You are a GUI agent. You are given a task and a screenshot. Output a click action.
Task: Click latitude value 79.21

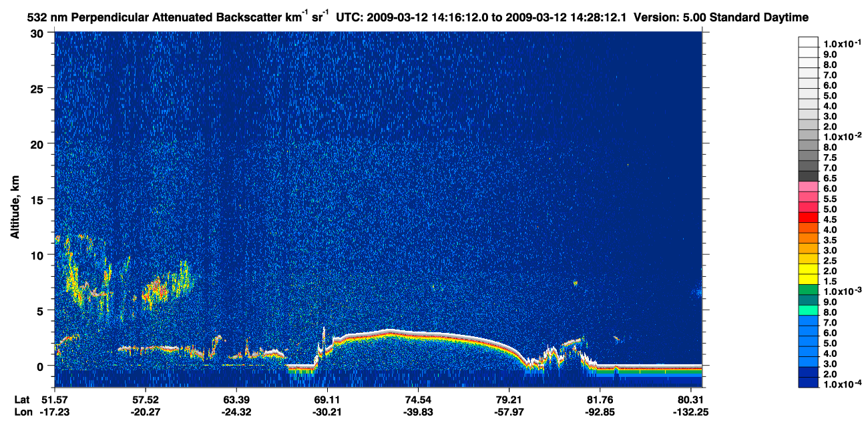pyautogui.click(x=509, y=399)
